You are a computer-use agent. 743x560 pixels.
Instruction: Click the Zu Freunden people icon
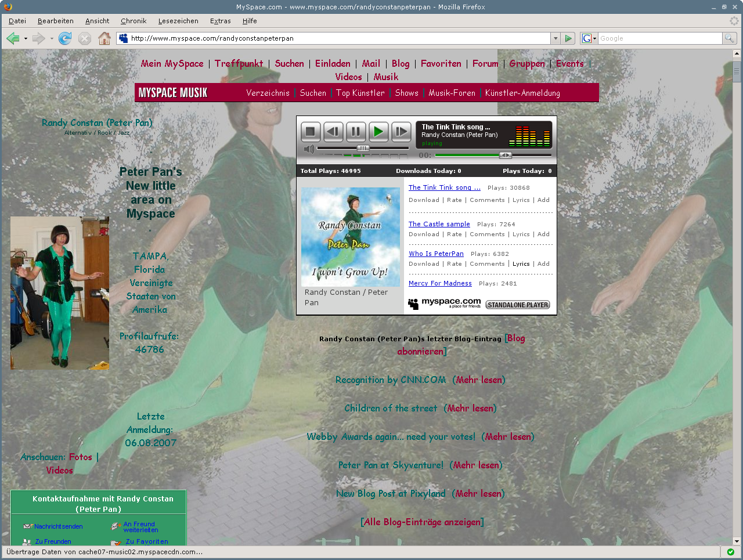27,541
